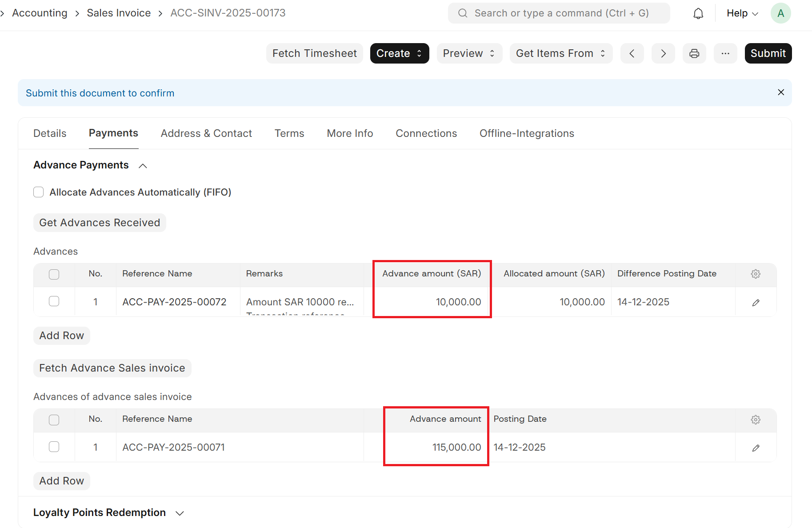This screenshot has height=528, width=812.
Task: Open settings gear for advance sales invoice table
Action: pyautogui.click(x=756, y=420)
